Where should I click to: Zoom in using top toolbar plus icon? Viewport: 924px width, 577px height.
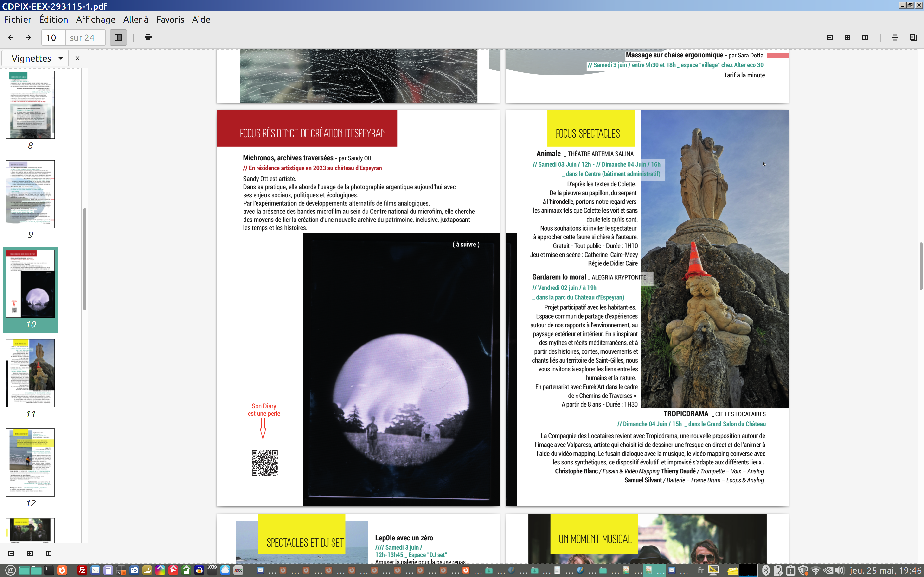click(847, 38)
